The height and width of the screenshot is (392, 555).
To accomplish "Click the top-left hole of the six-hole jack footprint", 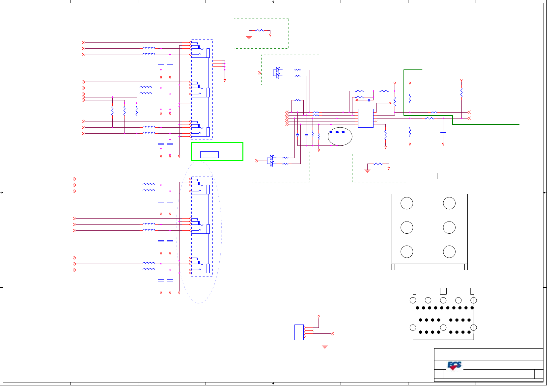I will click(407, 203).
